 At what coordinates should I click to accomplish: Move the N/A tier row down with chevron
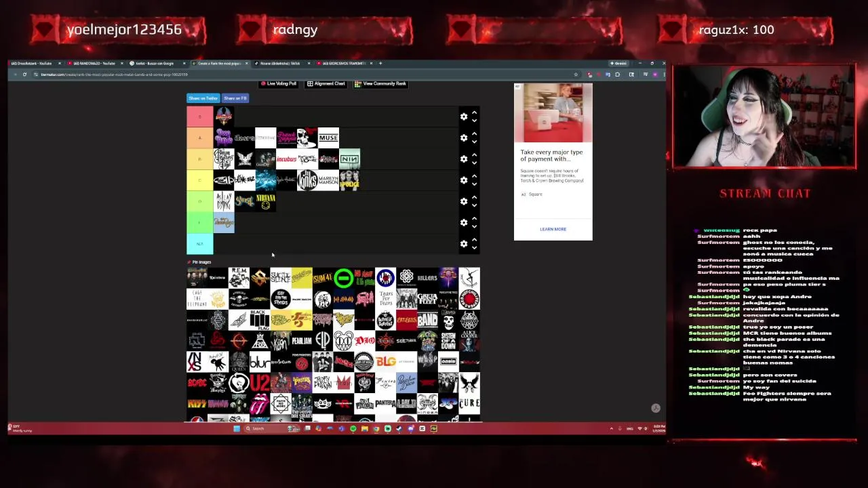tap(474, 247)
